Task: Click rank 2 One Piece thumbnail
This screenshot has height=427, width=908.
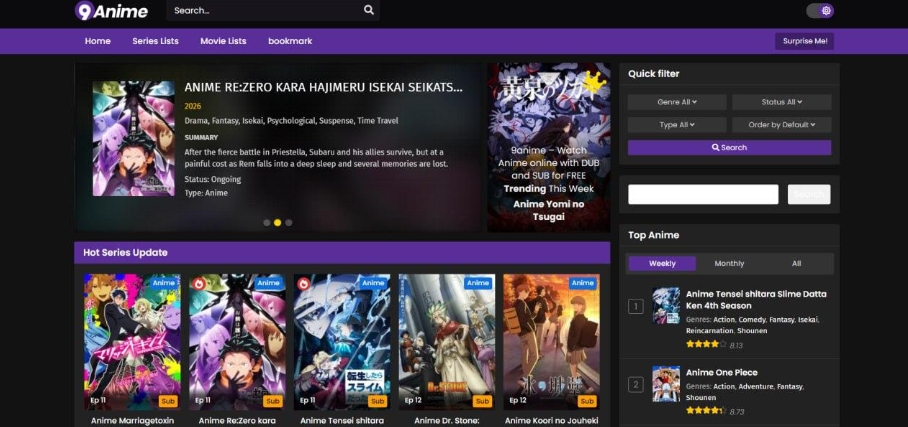Action: 666,384
